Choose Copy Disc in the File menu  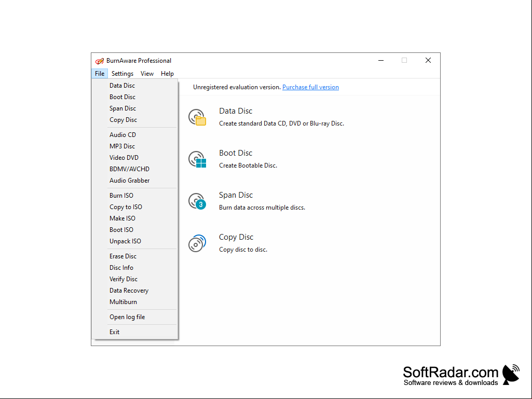[x=135, y=120]
